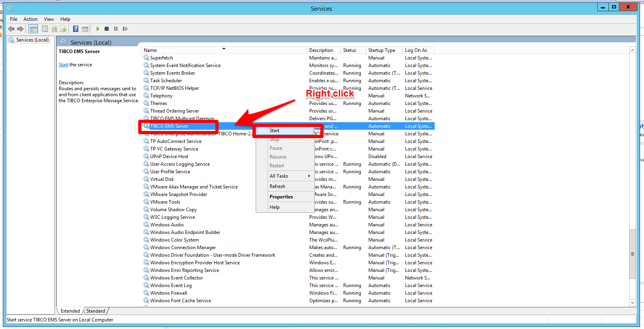
Task: Click the Stop Service square icon
Action: pyautogui.click(x=107, y=29)
